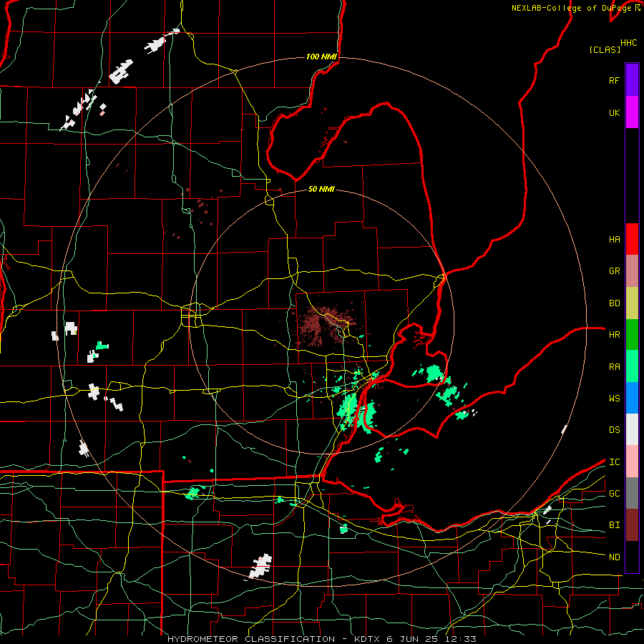Click the RF purple legend swatch

pos(632,80)
